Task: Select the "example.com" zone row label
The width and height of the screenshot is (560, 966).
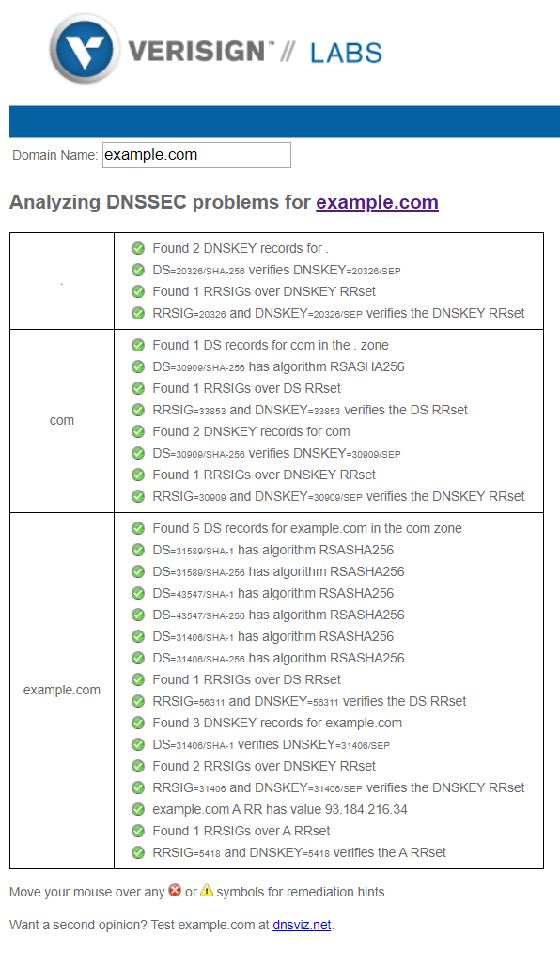Action: [62, 689]
